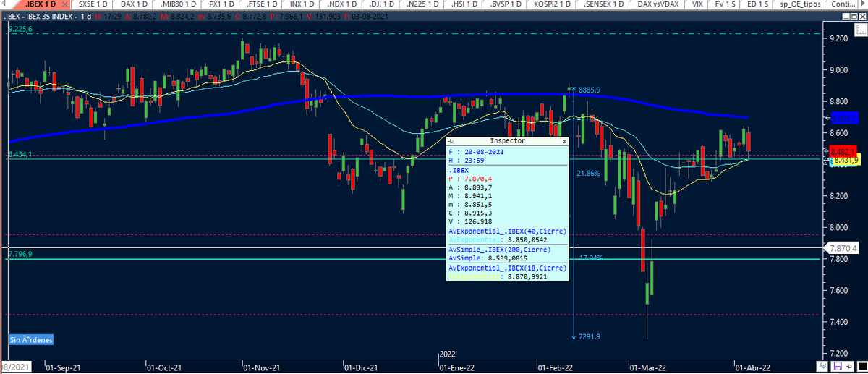868x374 pixels.
Task: Open the partially hidden Conti... tab
Action: 842,4
